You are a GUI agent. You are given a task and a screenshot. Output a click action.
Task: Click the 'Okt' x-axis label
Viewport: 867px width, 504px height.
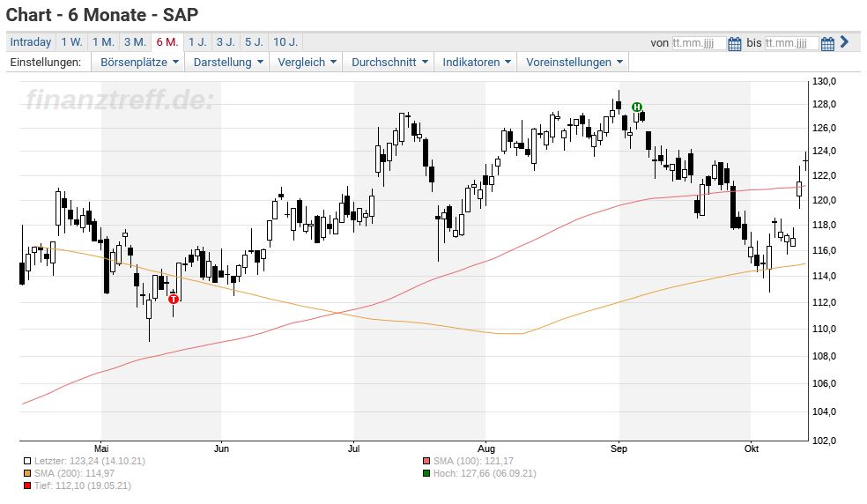[751, 448]
